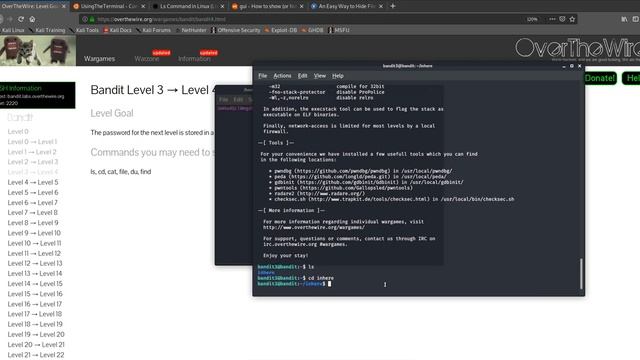The width and height of the screenshot is (640, 360).
Task: Open Level 10 → Level 11 link
Action: 34,243
